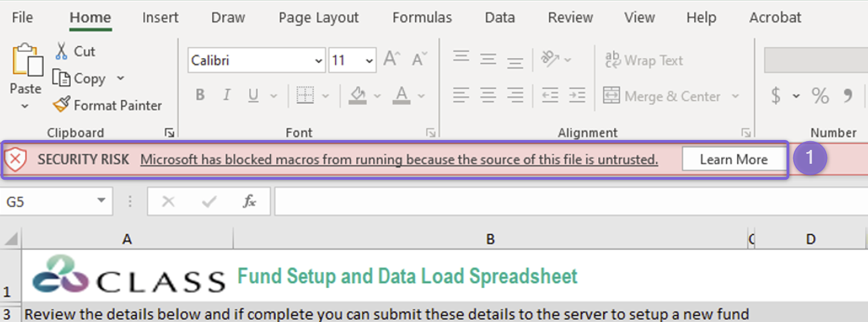This screenshot has height=322, width=868.
Task: Click the Learn More button
Action: tap(734, 160)
